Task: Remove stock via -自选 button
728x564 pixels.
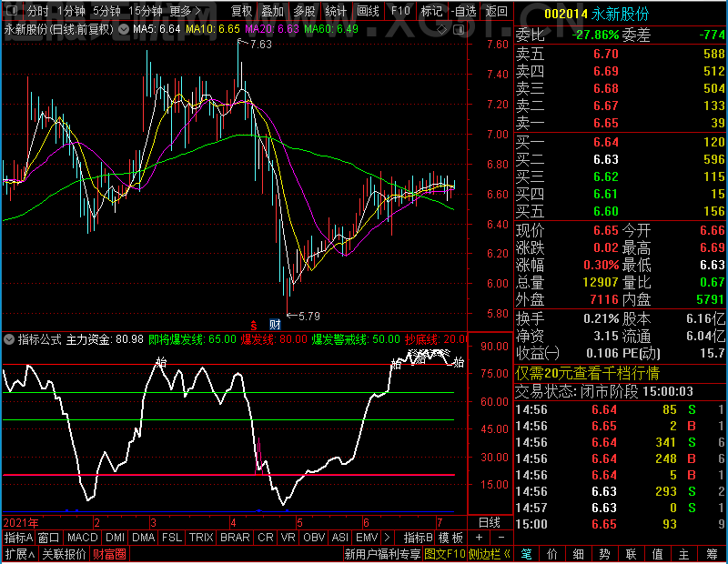Action: [x=463, y=11]
